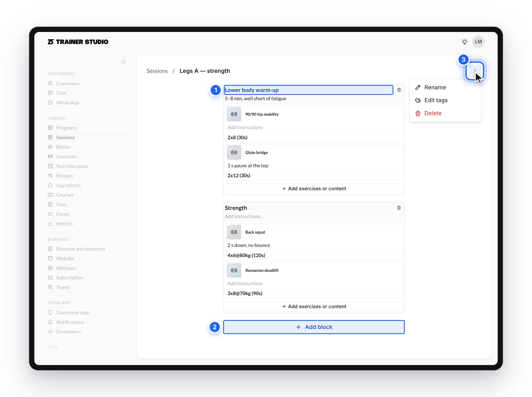Click the Glute bridge dumbbell thumbnail
Image resolution: width=532 pixels, height=397 pixels.
click(234, 152)
